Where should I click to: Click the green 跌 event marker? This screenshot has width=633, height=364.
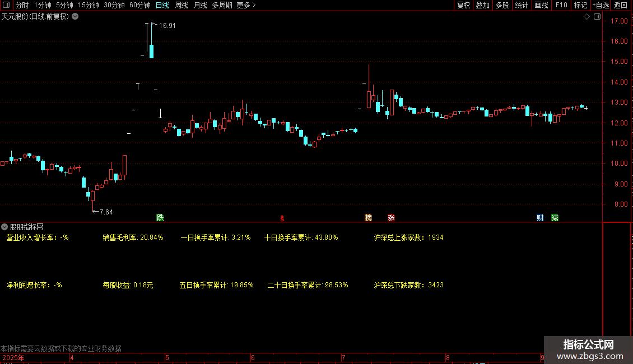point(160,217)
